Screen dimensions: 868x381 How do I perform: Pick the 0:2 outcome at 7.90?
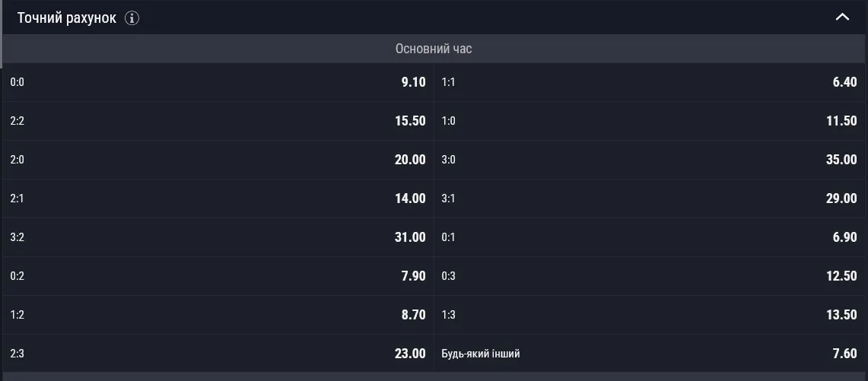218,276
